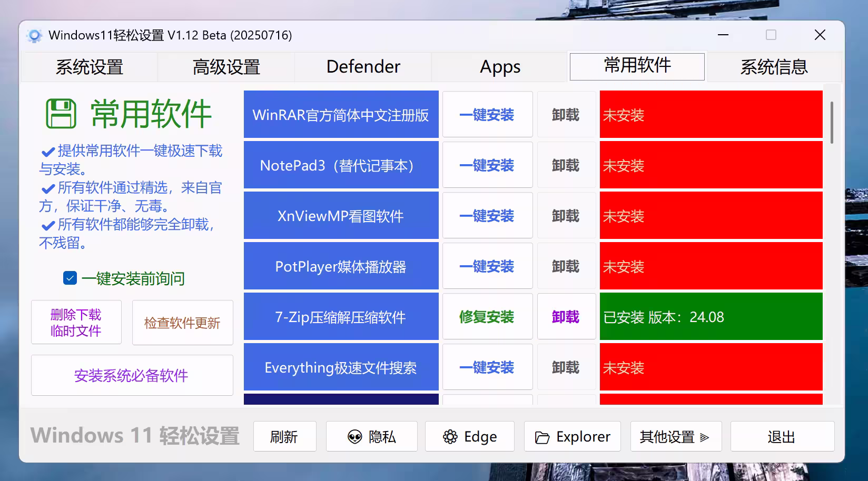Click the software list vertical scrollbar thumb
This screenshot has height=481, width=868.
(x=832, y=123)
